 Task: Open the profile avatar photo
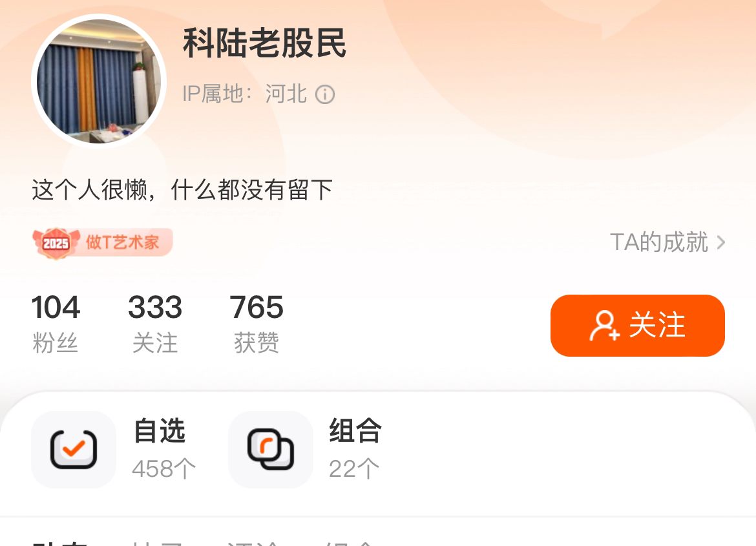point(99,81)
